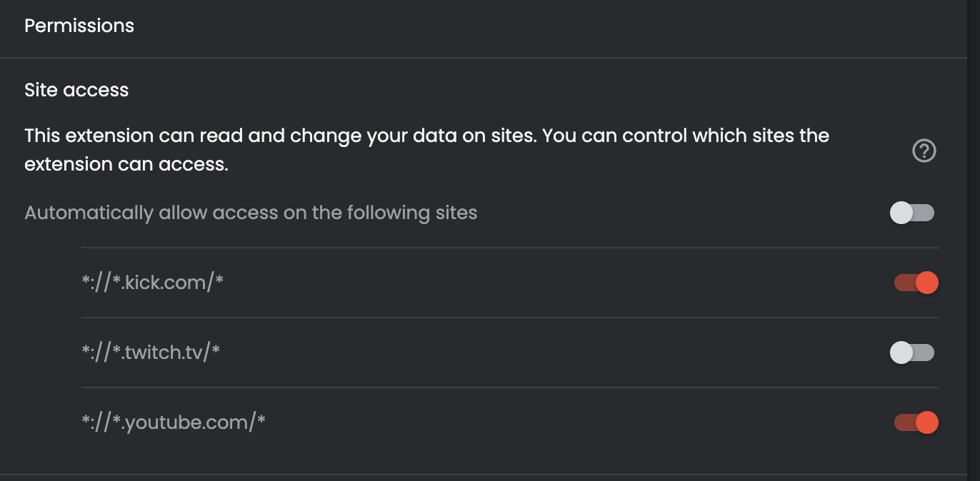Click the Permissions section header
Screen dimensions: 980x481
click(x=79, y=25)
